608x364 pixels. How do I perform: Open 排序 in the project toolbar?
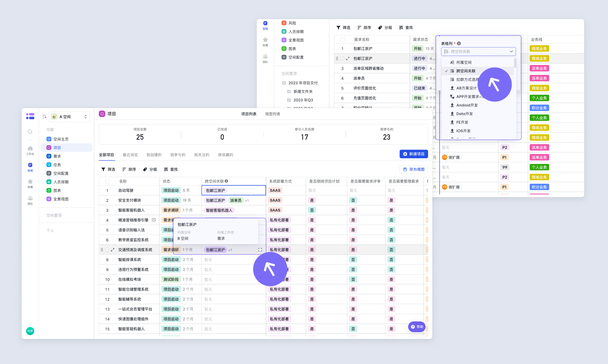[x=129, y=169]
